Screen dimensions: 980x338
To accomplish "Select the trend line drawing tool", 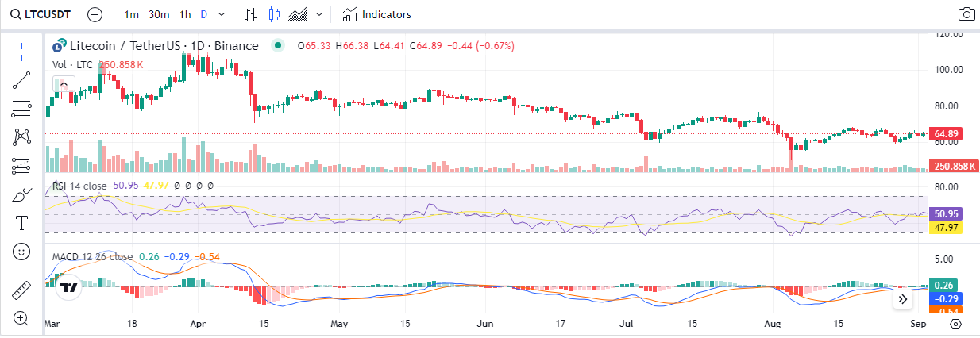I will 21,79.
